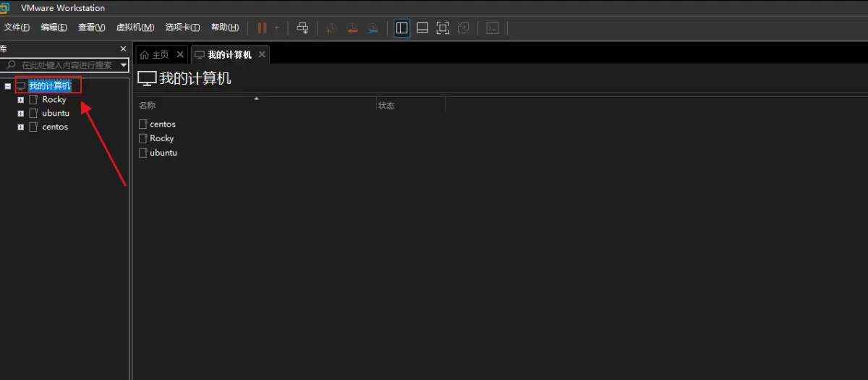Close the library sidebar panel
Viewport: 868px width, 380px height.
123,48
